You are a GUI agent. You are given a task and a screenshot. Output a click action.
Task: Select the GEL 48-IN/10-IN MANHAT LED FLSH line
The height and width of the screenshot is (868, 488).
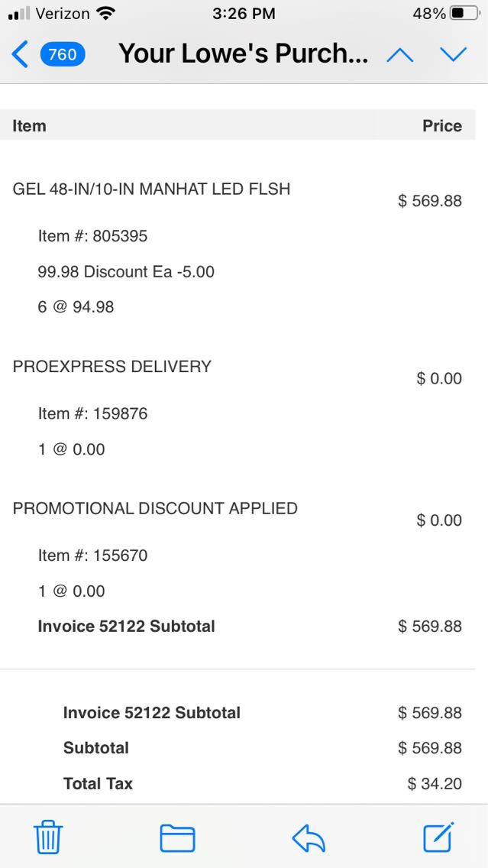(x=151, y=189)
